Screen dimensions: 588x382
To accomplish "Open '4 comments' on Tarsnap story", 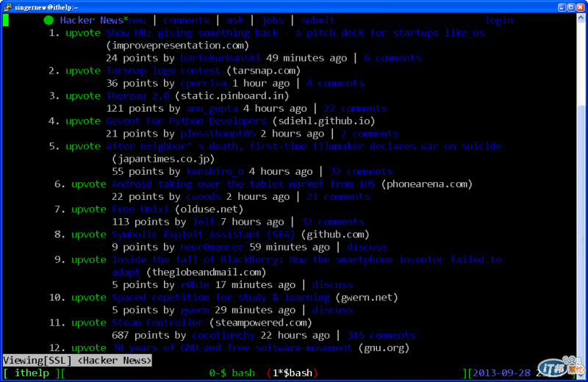I will pos(335,83).
